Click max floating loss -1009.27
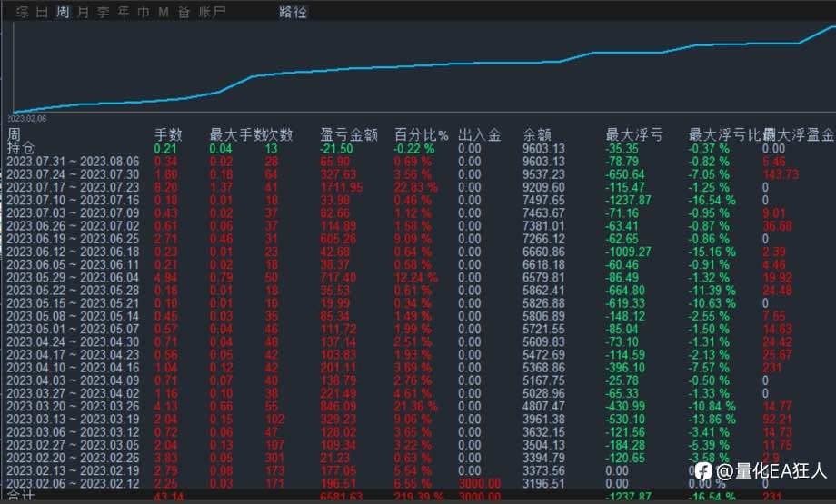836x504 pixels. pyautogui.click(x=629, y=252)
